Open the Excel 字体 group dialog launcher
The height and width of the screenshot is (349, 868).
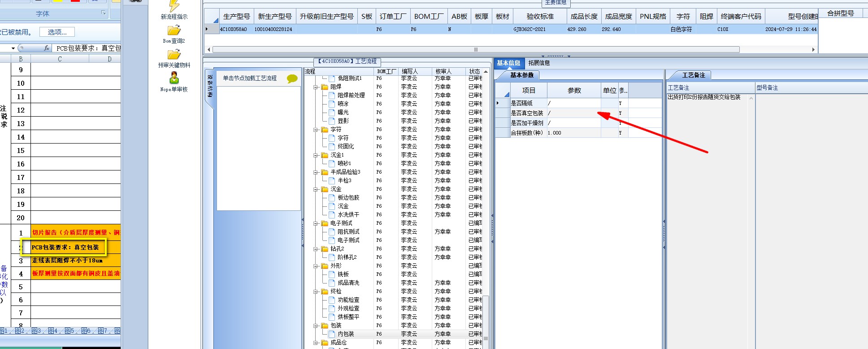(104, 13)
